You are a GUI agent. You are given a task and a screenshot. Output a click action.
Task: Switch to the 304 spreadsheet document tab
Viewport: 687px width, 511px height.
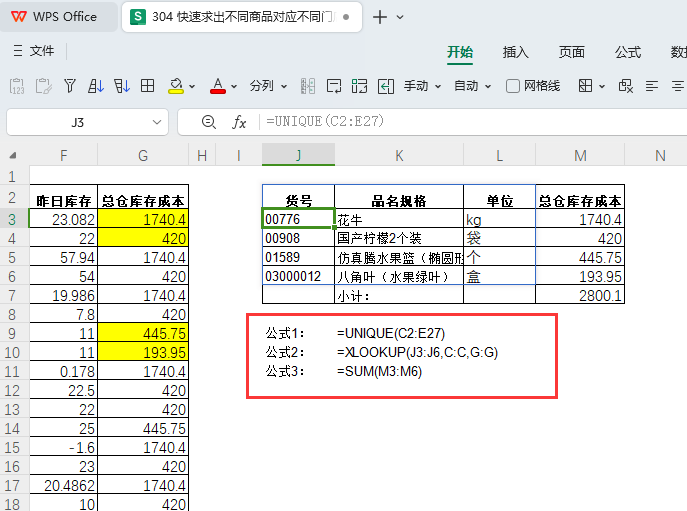point(241,17)
